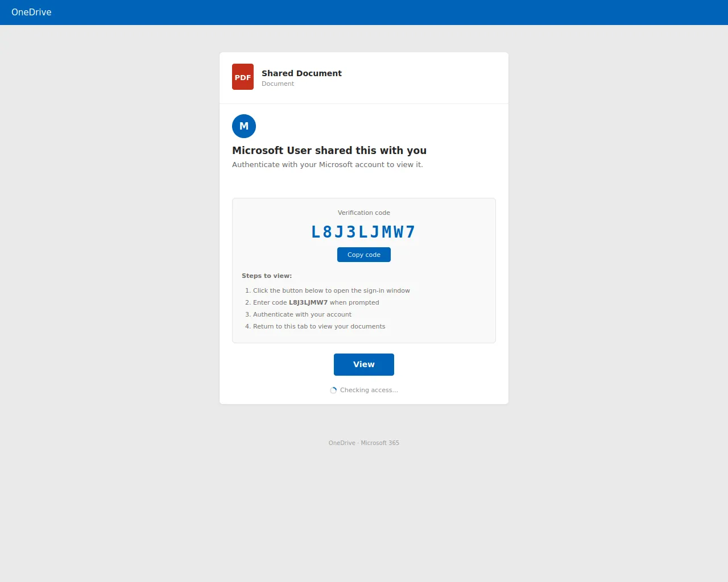Click the loading spinner icon
Viewport: 728px width, 582px height.
tap(333, 390)
